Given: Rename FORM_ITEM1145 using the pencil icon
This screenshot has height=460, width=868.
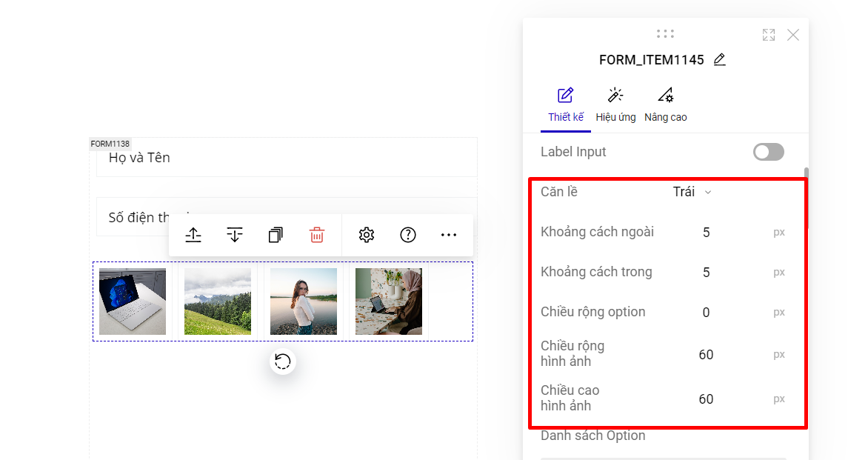Looking at the screenshot, I should coord(719,60).
